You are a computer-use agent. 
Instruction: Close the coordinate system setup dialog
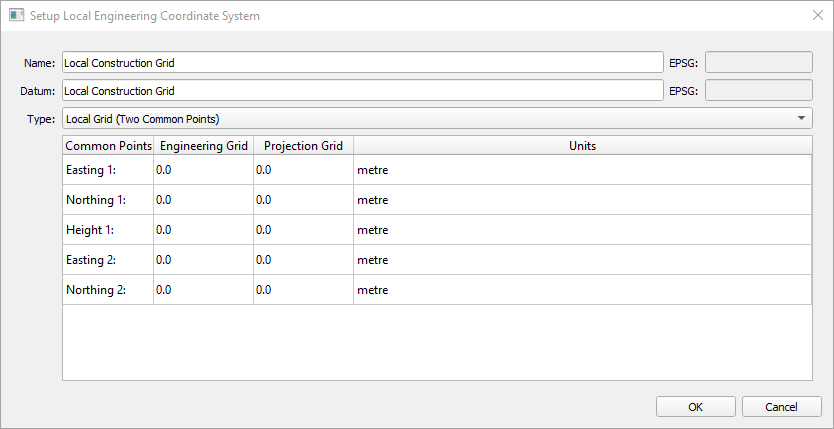point(816,15)
